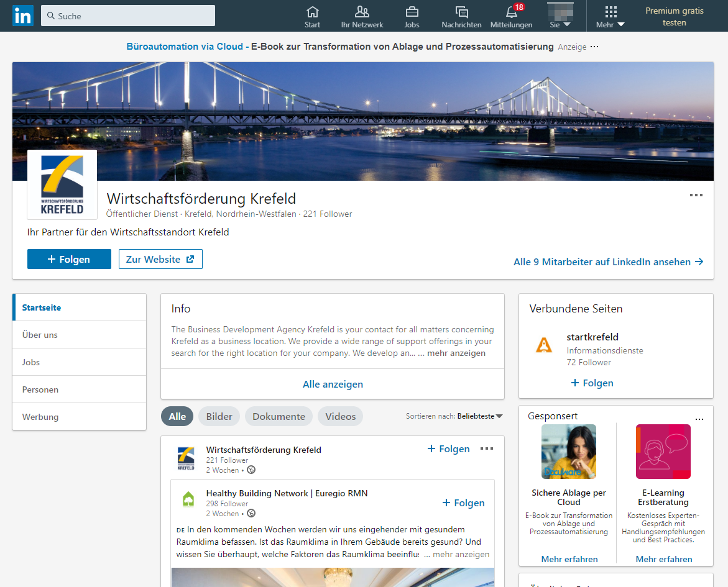The image size is (728, 587).
Task: Select the Startseite tab
Action: pyautogui.click(x=80, y=307)
